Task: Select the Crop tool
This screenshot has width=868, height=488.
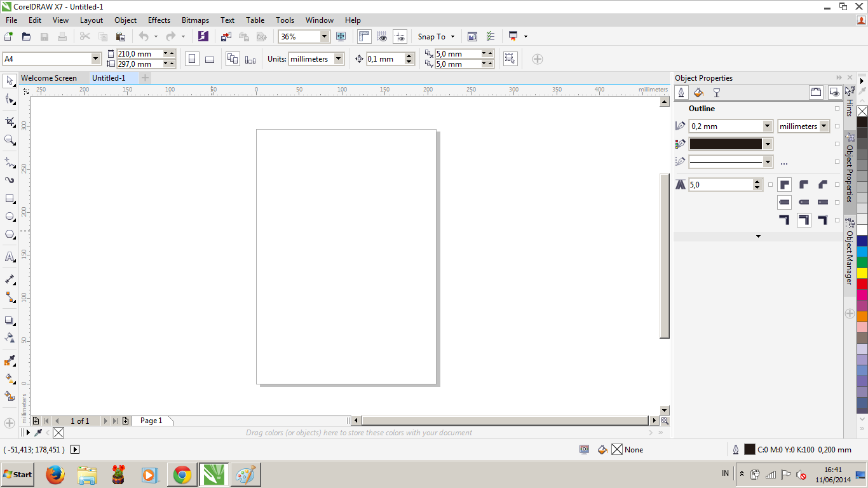Action: click(8, 121)
